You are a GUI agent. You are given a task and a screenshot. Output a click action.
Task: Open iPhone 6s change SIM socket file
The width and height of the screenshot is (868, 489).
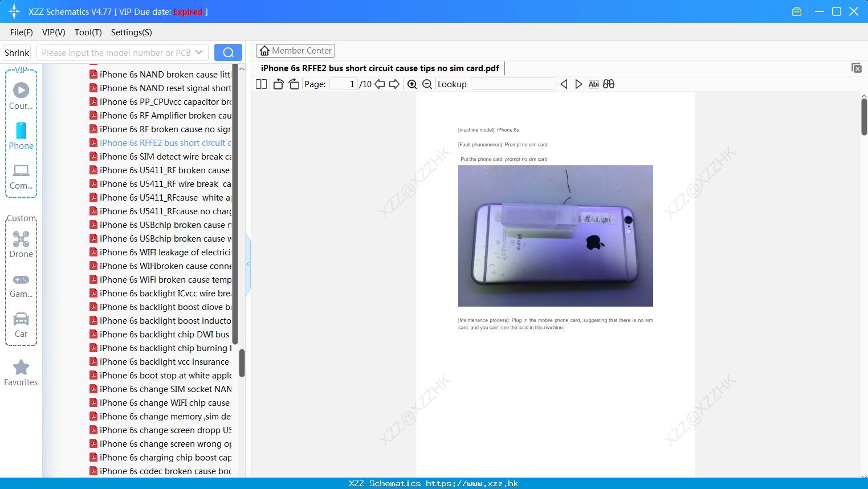161,389
